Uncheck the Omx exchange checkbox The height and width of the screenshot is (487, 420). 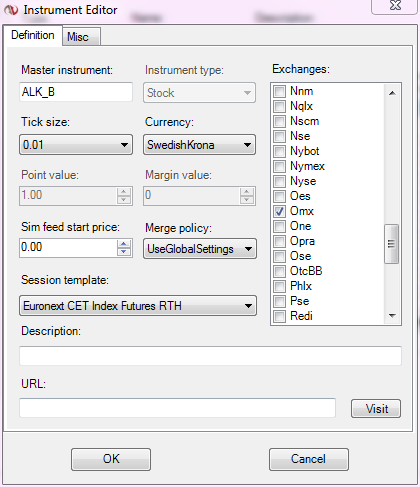click(x=279, y=211)
